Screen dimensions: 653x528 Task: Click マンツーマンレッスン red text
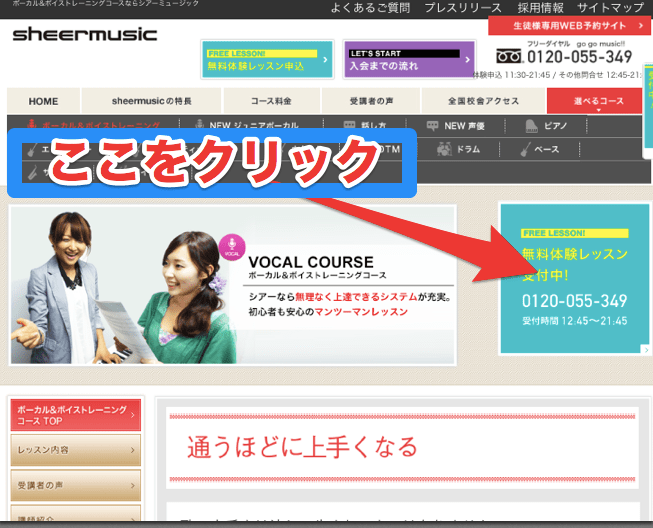tap(361, 312)
